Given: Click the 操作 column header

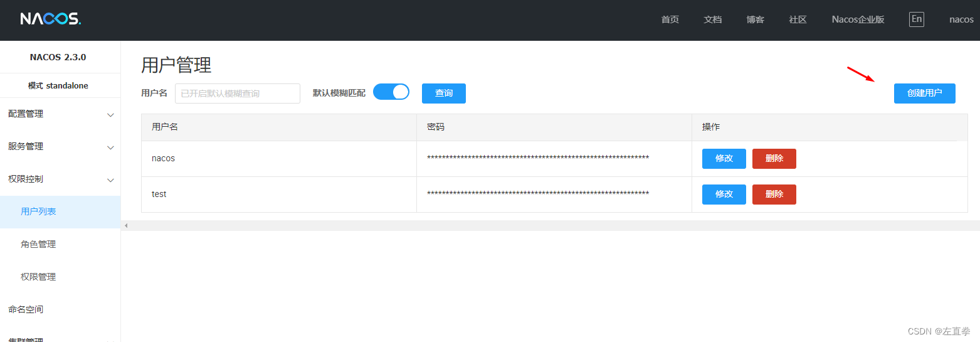Looking at the screenshot, I should (830, 127).
